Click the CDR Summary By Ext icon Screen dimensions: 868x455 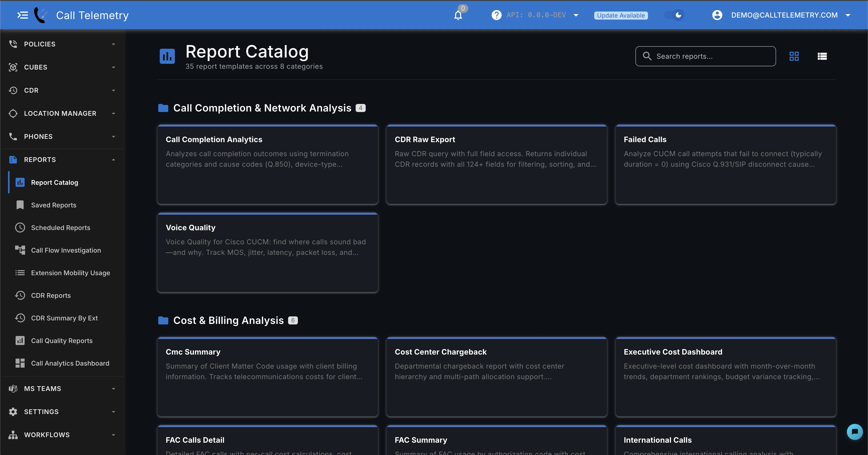[20, 318]
